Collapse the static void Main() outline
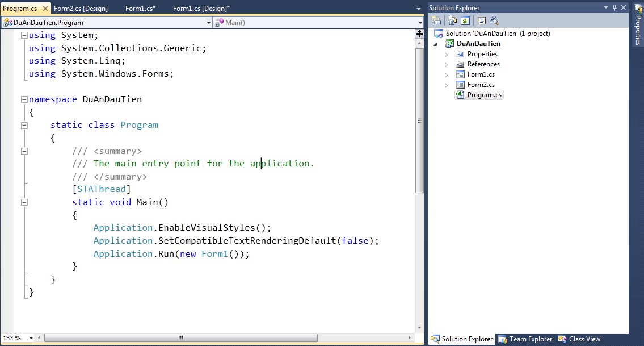 click(x=24, y=202)
